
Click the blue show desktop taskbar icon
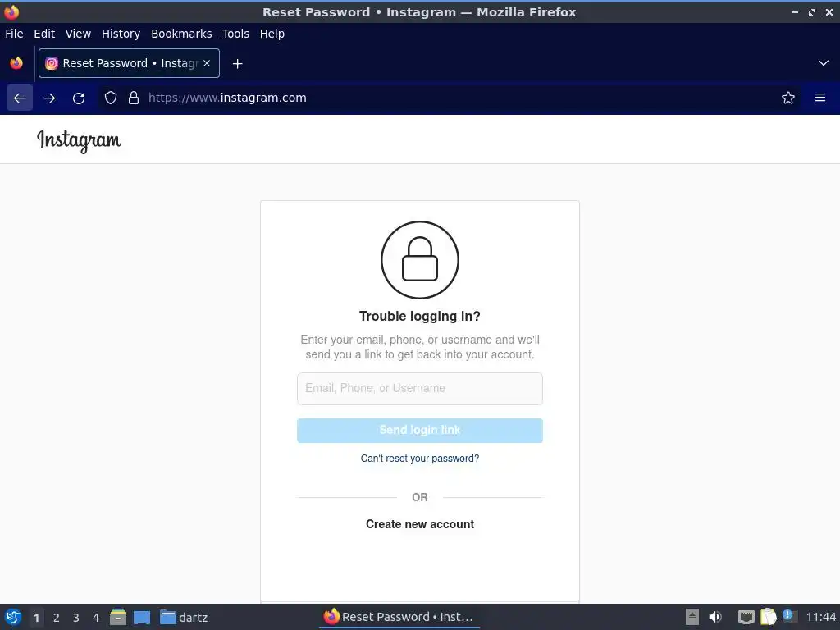tap(142, 617)
